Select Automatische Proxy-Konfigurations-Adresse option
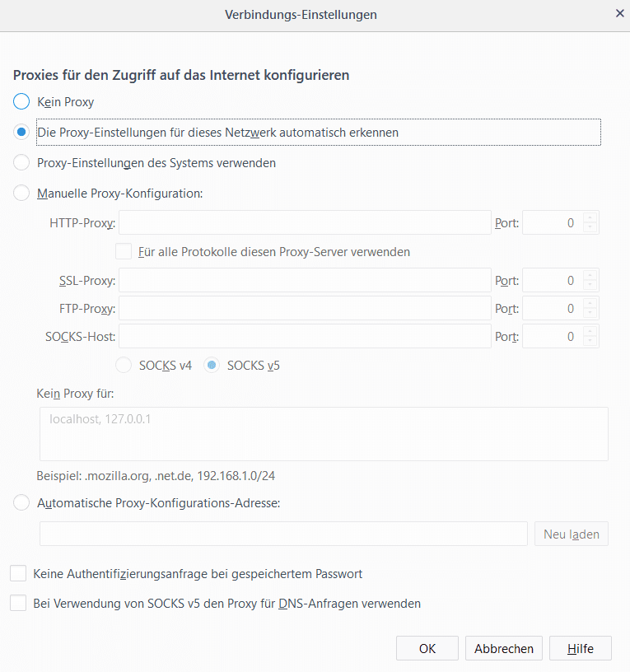Screen dimensions: 630x672 (21, 502)
